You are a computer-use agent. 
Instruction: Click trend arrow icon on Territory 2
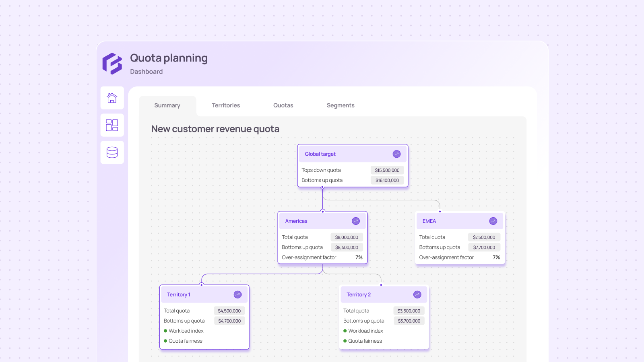tap(417, 295)
